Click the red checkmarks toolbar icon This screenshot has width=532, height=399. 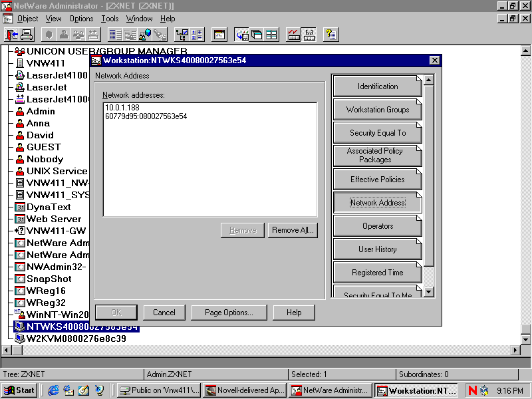(294, 35)
